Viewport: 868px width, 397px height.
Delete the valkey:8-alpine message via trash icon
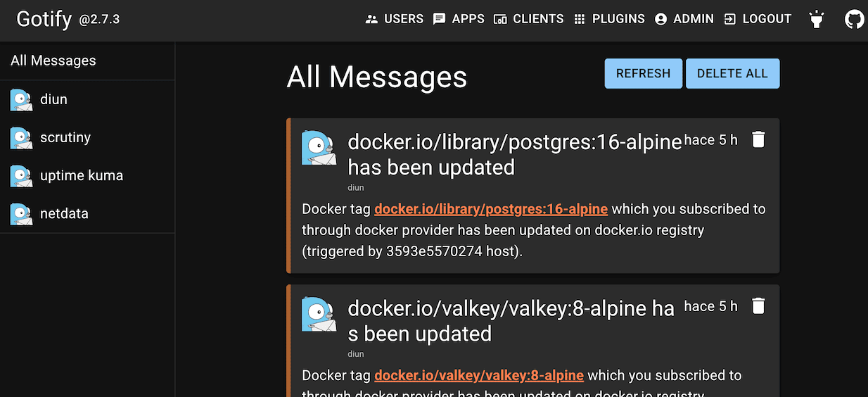tap(758, 306)
